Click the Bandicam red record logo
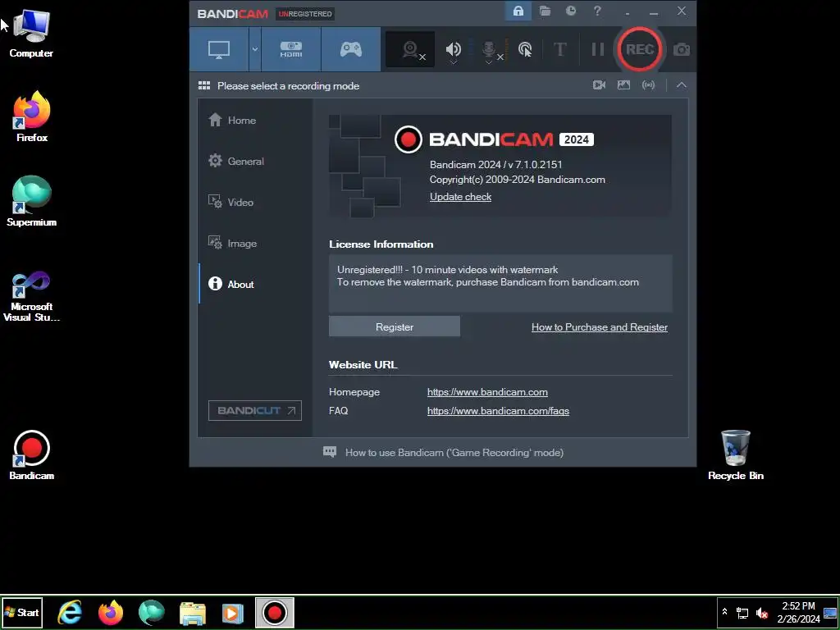 point(409,139)
